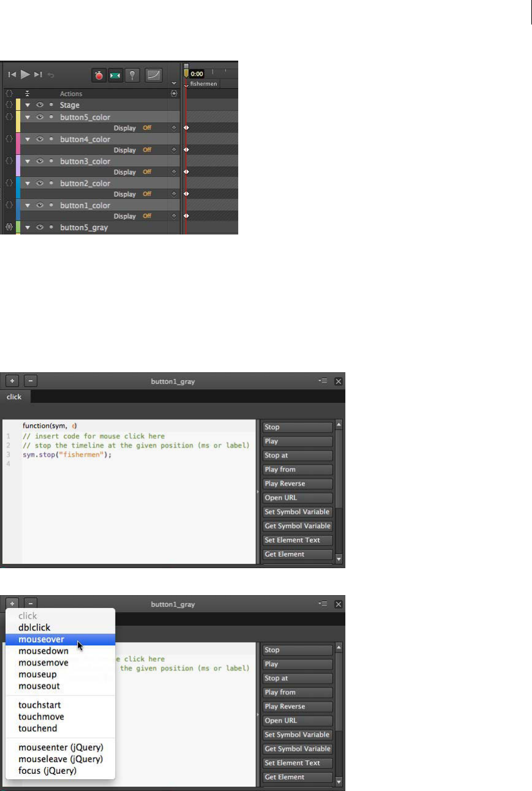
Task: Click the green color swatch of button5_gray
Action: 18,227
